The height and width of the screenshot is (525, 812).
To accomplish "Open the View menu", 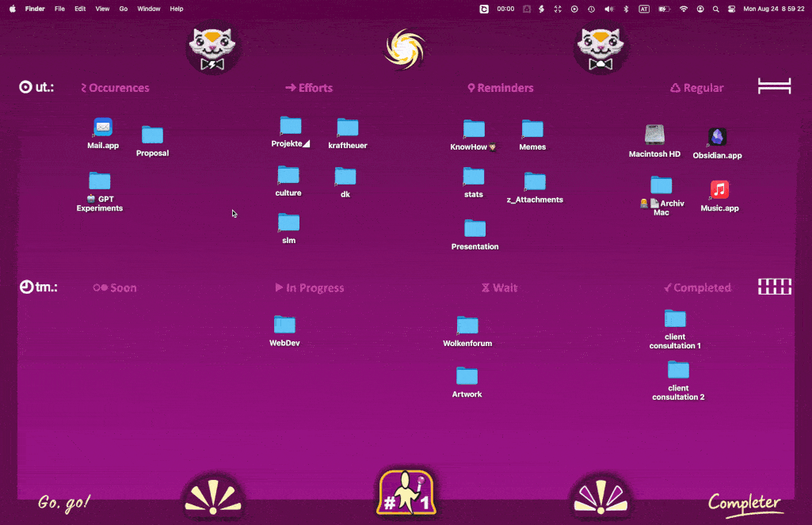I will (102, 9).
